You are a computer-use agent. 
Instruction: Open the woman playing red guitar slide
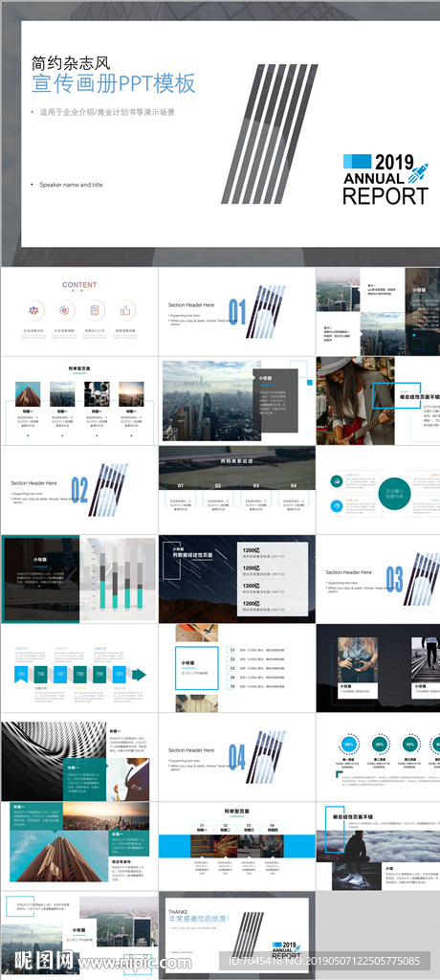pyautogui.click(x=378, y=401)
